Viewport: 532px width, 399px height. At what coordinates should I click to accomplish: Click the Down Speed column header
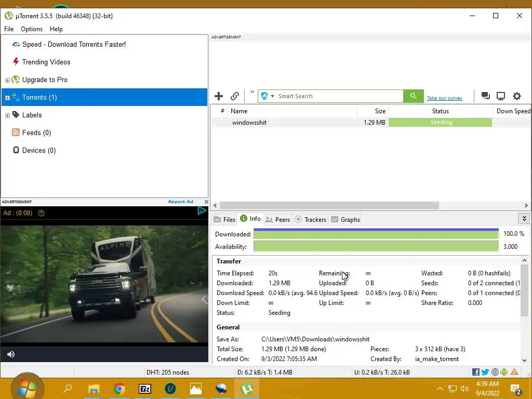coord(512,111)
